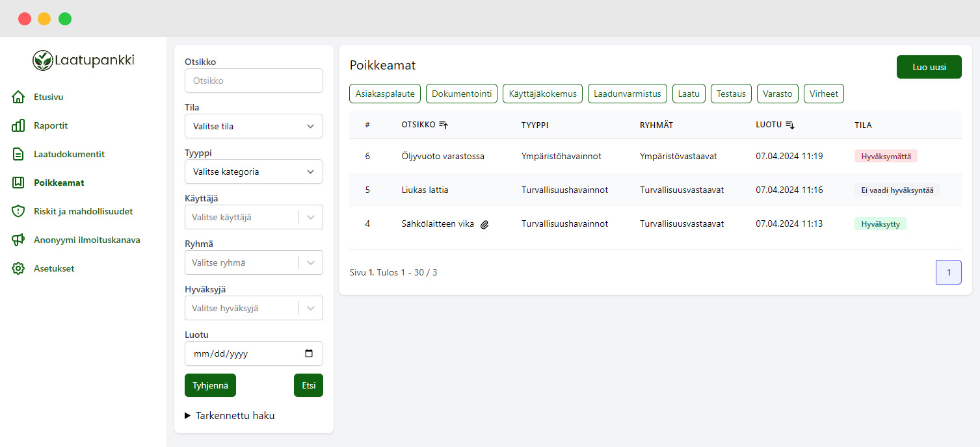Screen dimensions: 980x447
Task: Open the Valitse tila dropdown
Action: [254, 127]
